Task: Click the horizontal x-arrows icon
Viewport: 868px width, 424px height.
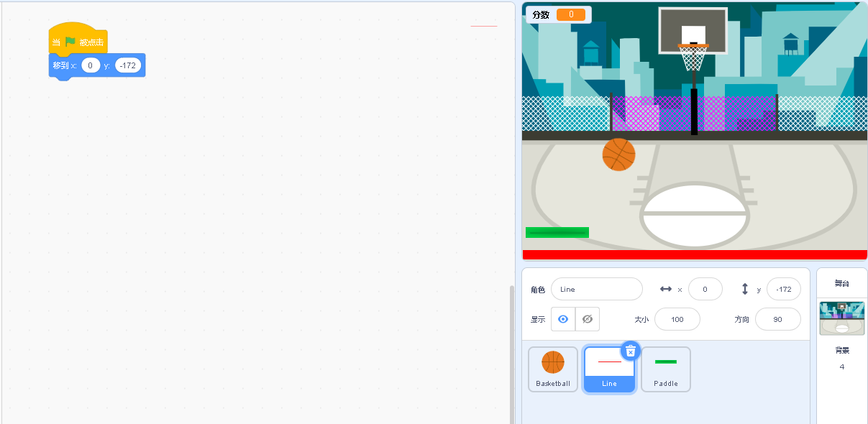Action: pyautogui.click(x=666, y=289)
